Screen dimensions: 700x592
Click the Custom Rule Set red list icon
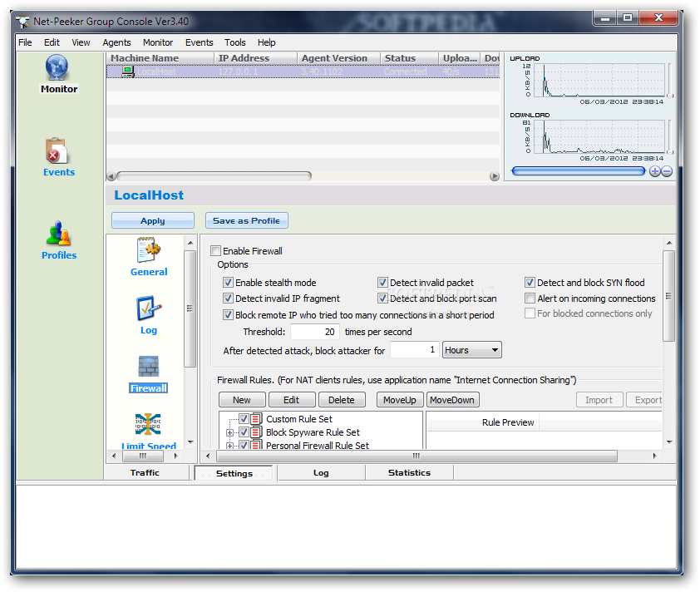click(256, 419)
